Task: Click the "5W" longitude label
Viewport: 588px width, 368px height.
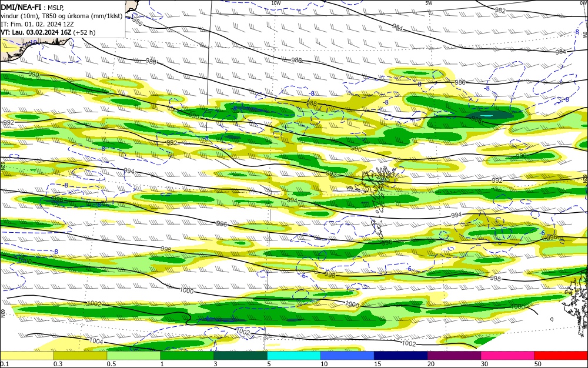Action: tap(429, 2)
